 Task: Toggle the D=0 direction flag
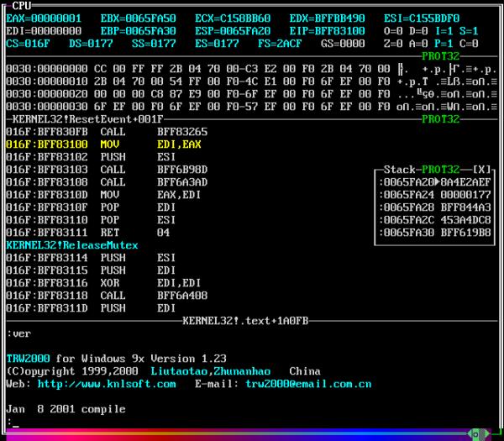(418, 31)
